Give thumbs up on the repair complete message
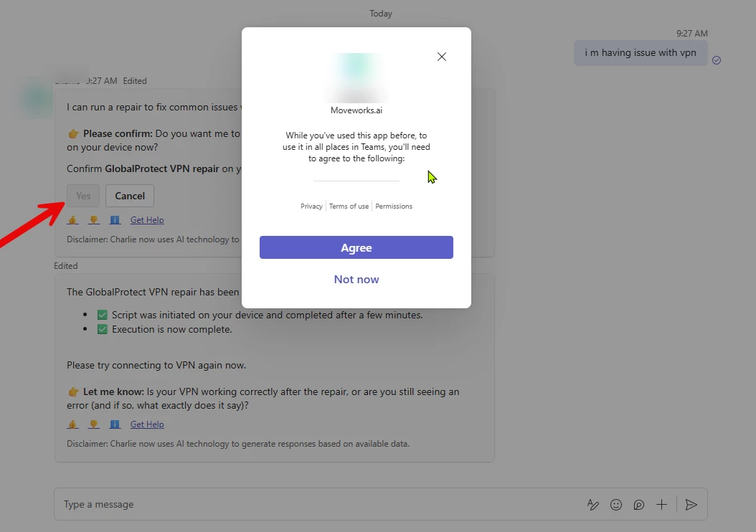 (73, 424)
